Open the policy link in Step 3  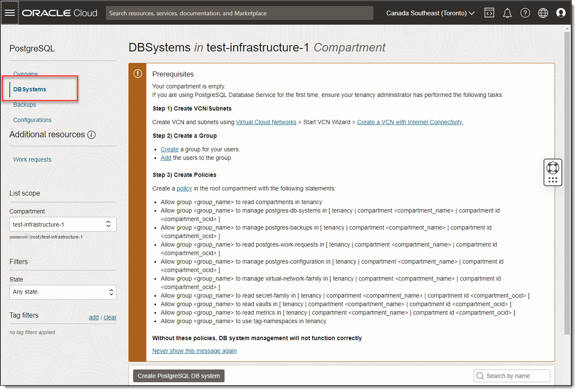184,188
